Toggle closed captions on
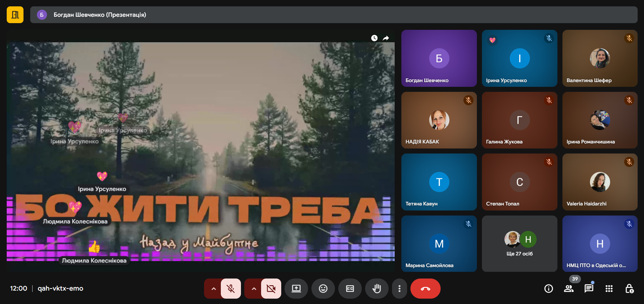 (x=350, y=289)
